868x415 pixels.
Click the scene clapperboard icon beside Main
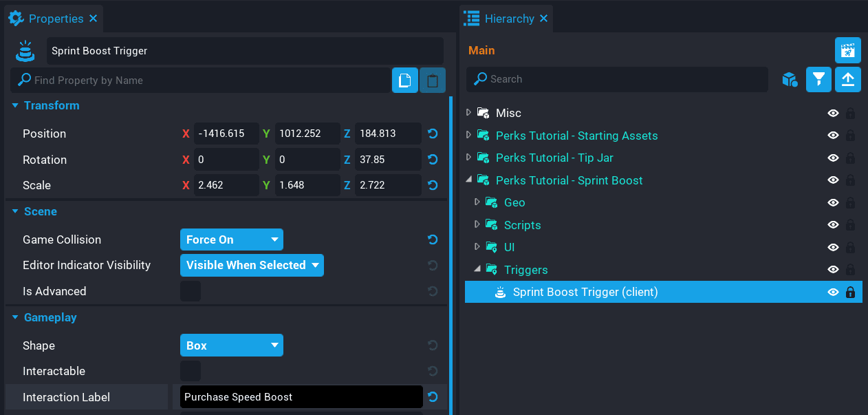point(847,50)
